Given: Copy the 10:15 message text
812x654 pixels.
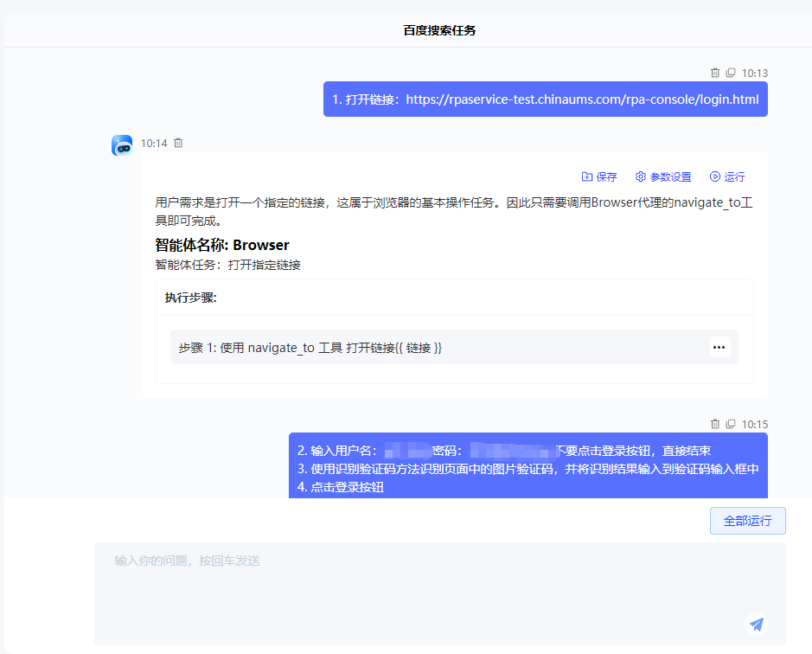Looking at the screenshot, I should [x=731, y=424].
